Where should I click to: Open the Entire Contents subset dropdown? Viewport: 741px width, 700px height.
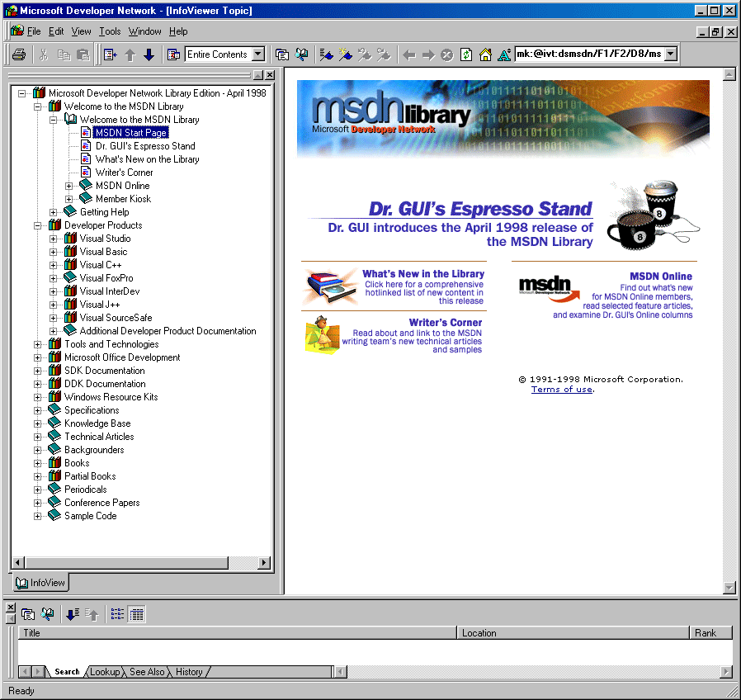[x=258, y=54]
